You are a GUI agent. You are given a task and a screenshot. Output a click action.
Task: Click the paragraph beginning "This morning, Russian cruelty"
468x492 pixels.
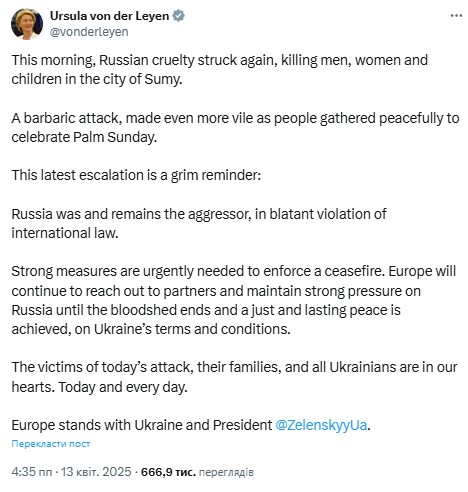click(x=220, y=70)
